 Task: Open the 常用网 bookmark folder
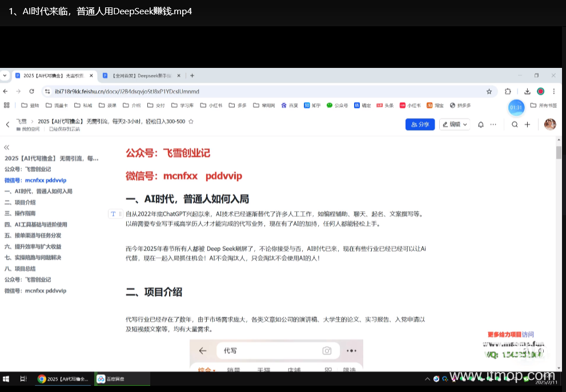tap(264, 106)
